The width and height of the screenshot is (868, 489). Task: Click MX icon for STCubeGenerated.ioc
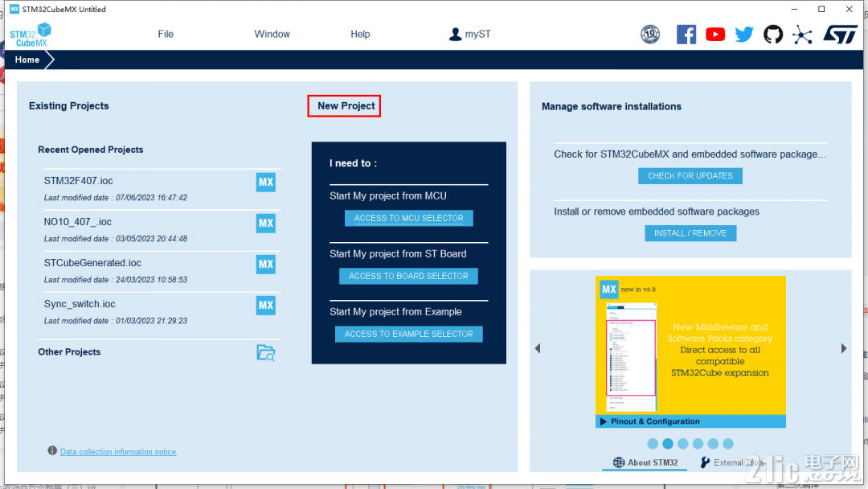click(266, 264)
